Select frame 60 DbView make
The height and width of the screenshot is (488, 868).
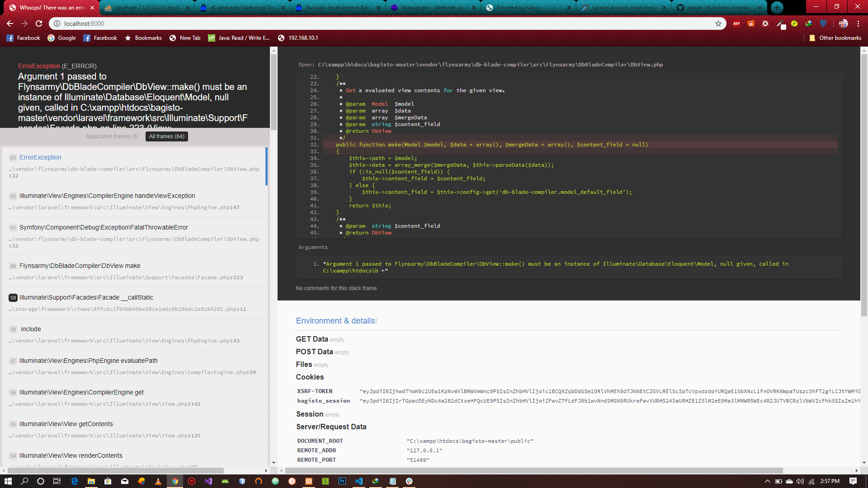pyautogui.click(x=134, y=271)
